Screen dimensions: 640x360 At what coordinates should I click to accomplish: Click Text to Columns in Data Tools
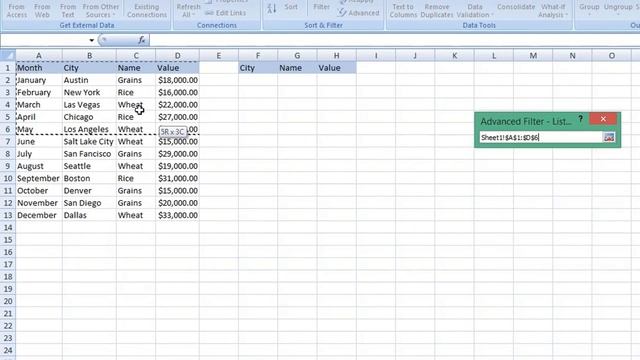(x=402, y=10)
